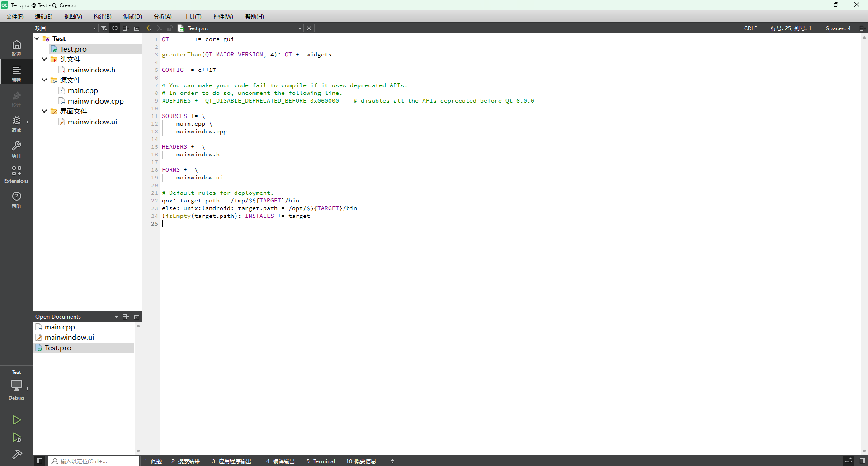The height and width of the screenshot is (466, 868).
Task: Show the 1 问题 output pane
Action: click(x=153, y=461)
